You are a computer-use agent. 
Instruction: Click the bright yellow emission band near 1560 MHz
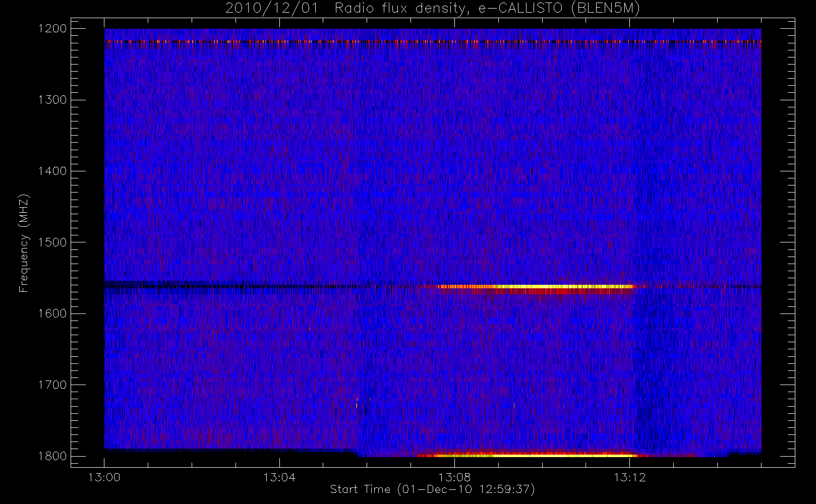pyautogui.click(x=535, y=287)
